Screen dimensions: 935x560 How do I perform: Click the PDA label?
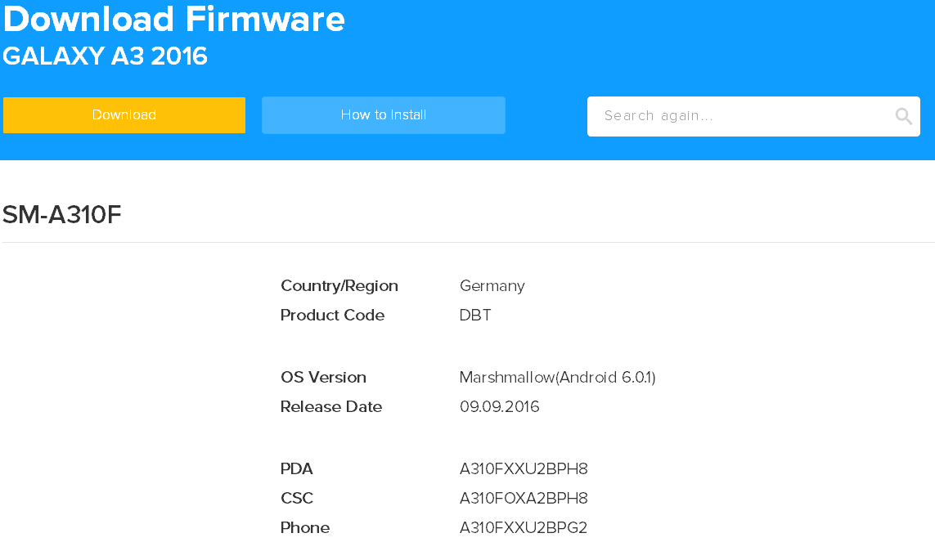[296, 469]
